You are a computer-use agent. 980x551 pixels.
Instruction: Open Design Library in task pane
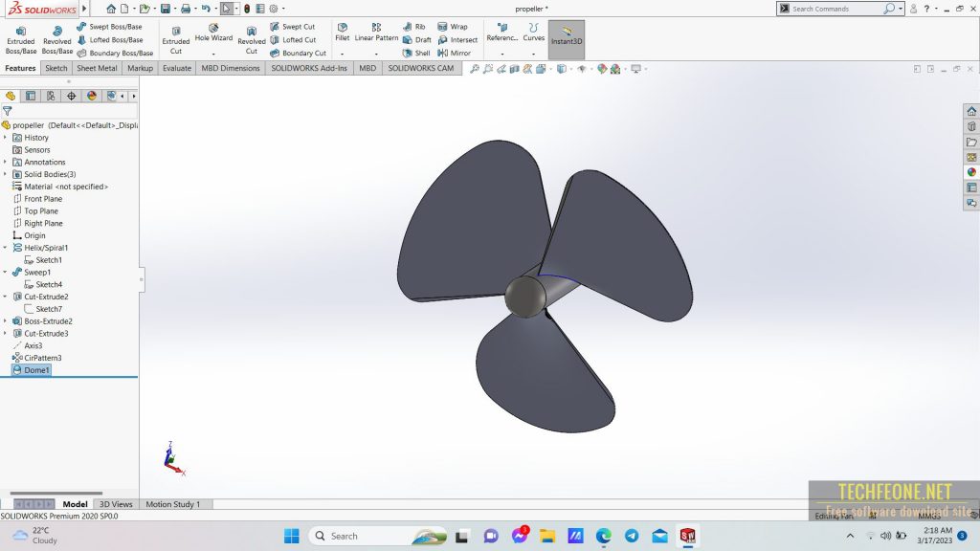click(x=971, y=127)
